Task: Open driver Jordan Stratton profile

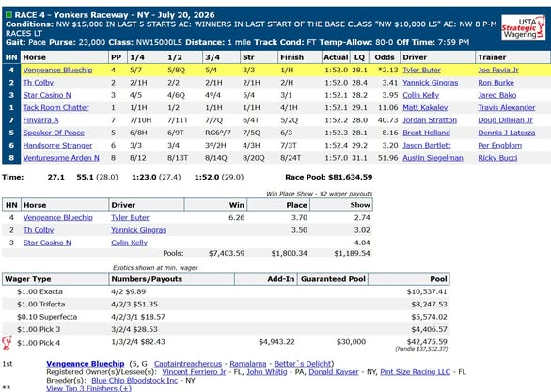Action: (430, 120)
